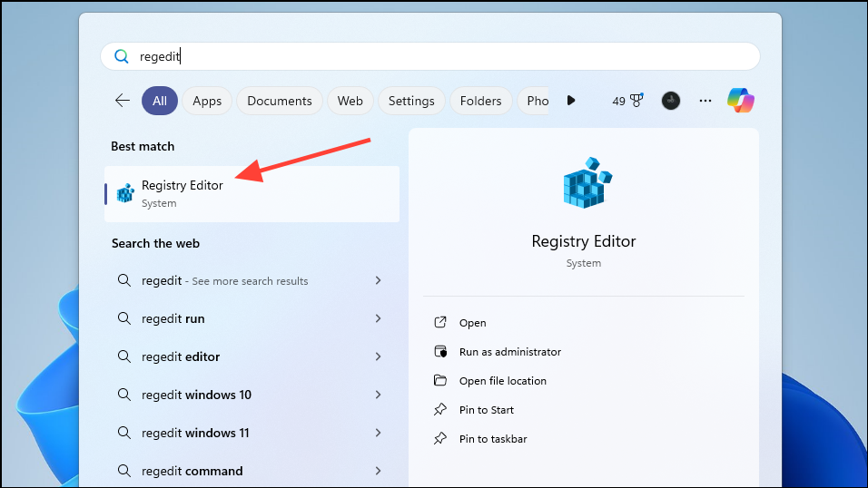Click the 'Best match' heading

[x=143, y=147]
